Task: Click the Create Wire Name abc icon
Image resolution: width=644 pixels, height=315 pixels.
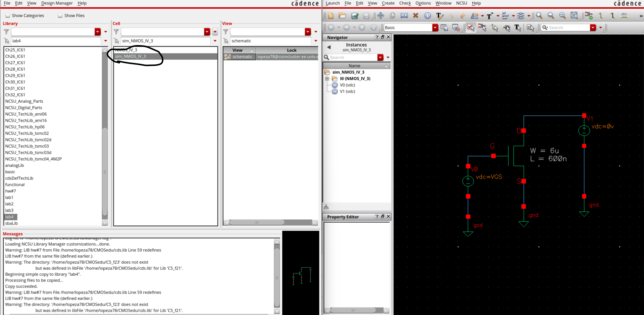Action: (x=624, y=15)
